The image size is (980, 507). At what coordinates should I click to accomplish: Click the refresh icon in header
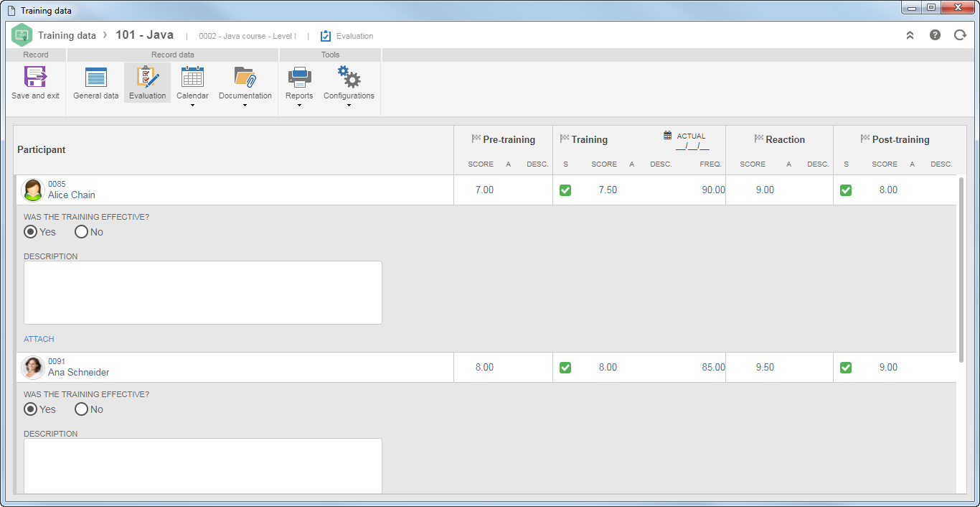click(x=960, y=34)
